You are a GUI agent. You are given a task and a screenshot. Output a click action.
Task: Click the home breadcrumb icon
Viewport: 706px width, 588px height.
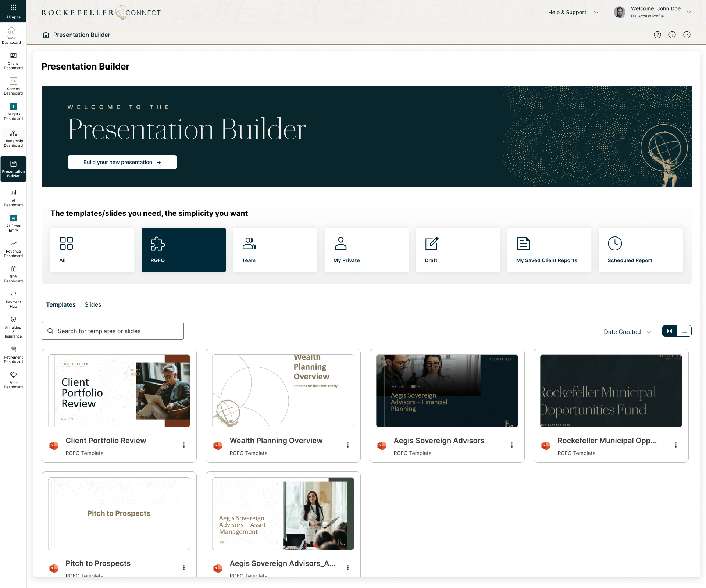46,34
